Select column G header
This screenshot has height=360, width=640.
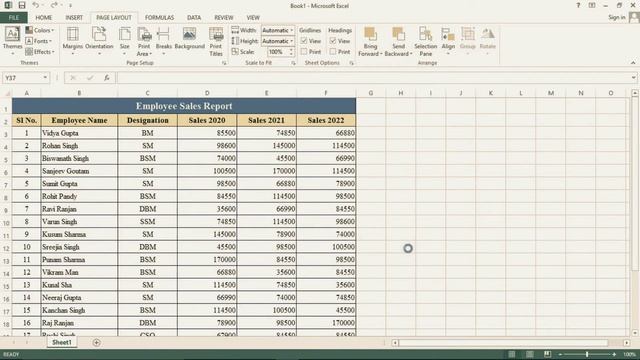[x=371, y=93]
